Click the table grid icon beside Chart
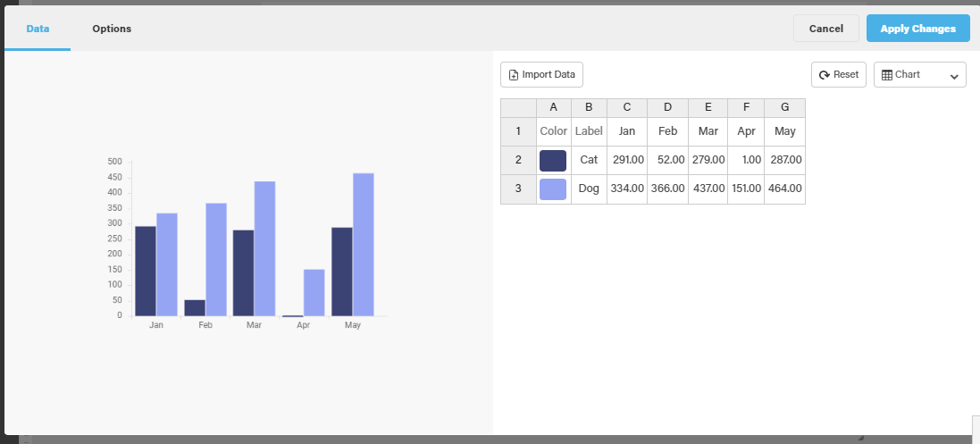The image size is (980, 444). click(887, 75)
